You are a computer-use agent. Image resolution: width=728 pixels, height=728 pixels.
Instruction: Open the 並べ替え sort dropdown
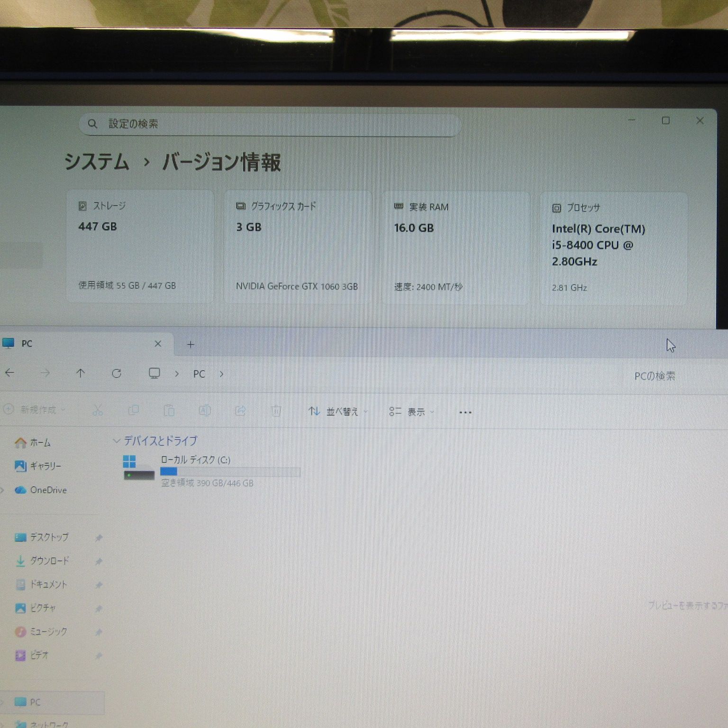click(337, 411)
